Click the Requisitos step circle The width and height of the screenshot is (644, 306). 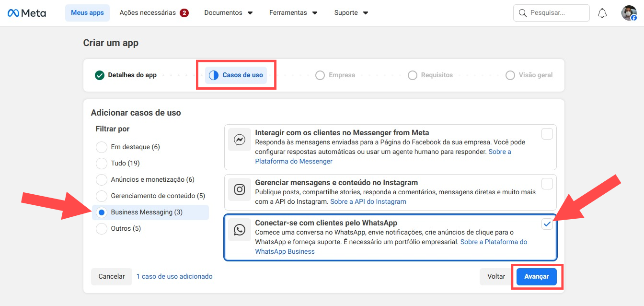[413, 75]
